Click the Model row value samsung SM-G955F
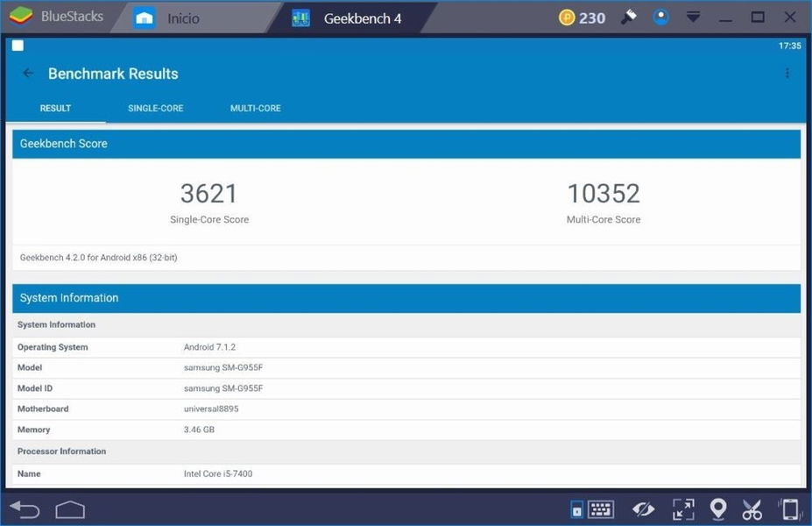Image resolution: width=812 pixels, height=526 pixels. (x=223, y=367)
